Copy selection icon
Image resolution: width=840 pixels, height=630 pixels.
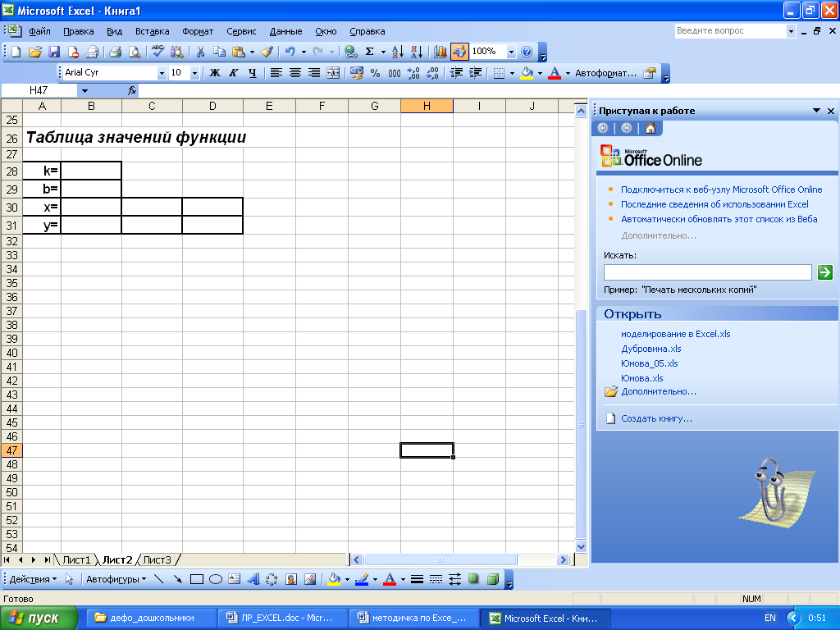[x=219, y=52]
